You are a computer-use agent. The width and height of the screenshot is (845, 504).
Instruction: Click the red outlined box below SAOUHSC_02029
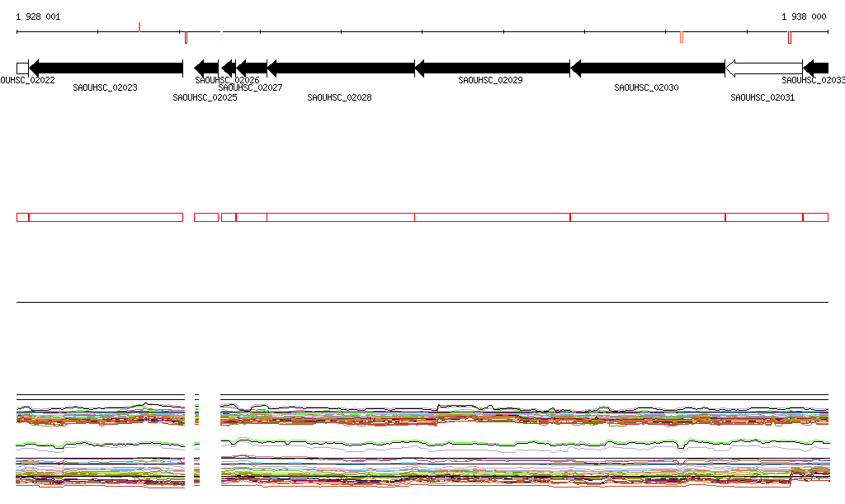493,218
